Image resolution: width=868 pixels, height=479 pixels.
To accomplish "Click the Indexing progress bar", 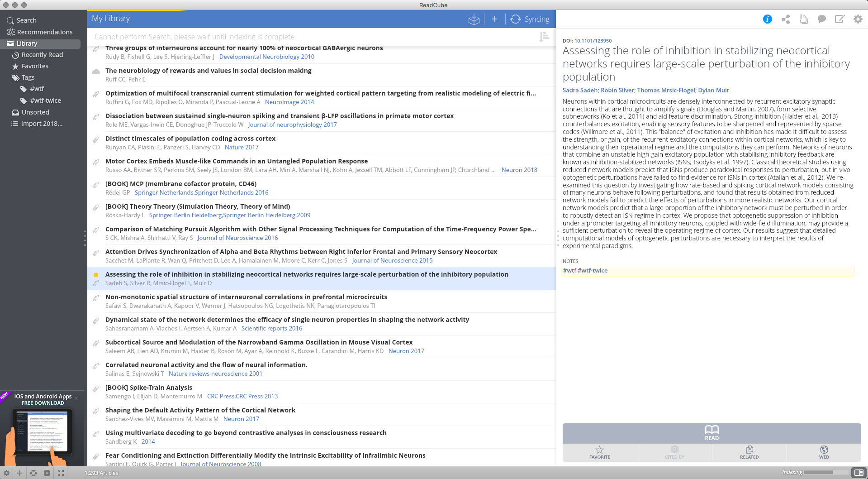I will click(826, 472).
